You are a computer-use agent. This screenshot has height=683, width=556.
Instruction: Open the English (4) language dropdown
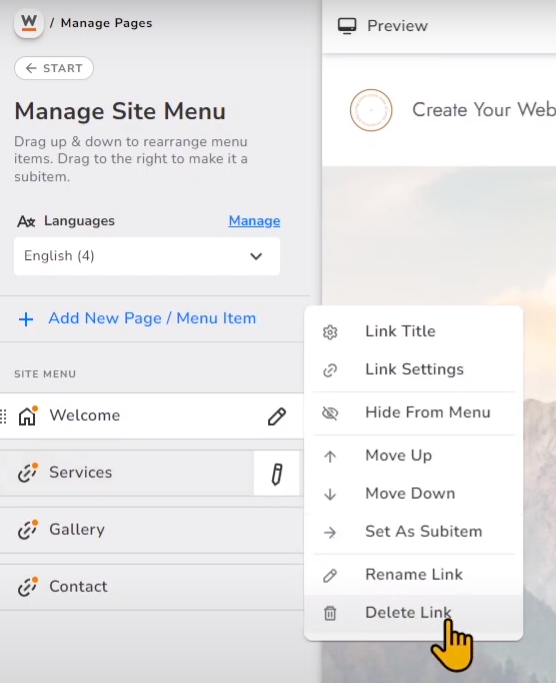[147, 256]
